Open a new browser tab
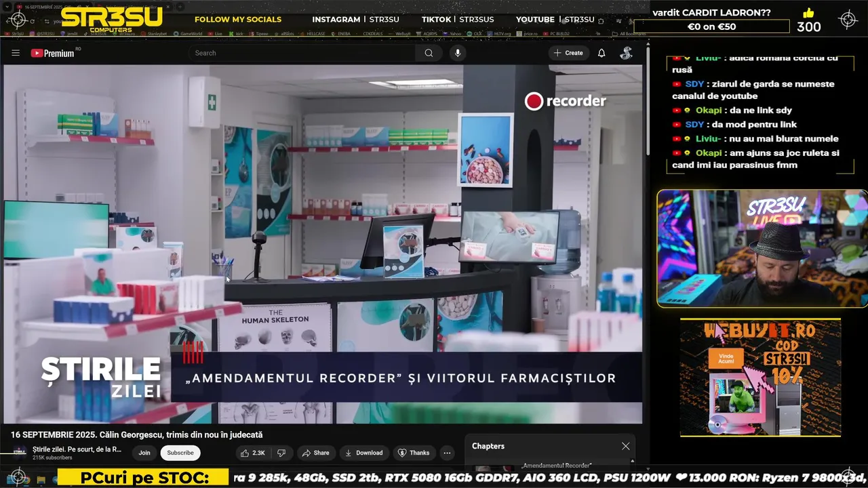The image size is (868, 488). 181,7
